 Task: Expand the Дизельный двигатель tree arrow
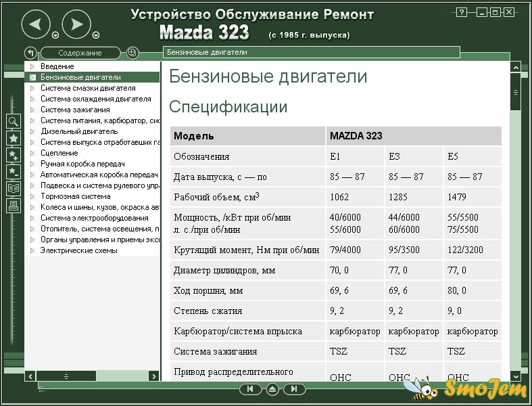(x=32, y=131)
